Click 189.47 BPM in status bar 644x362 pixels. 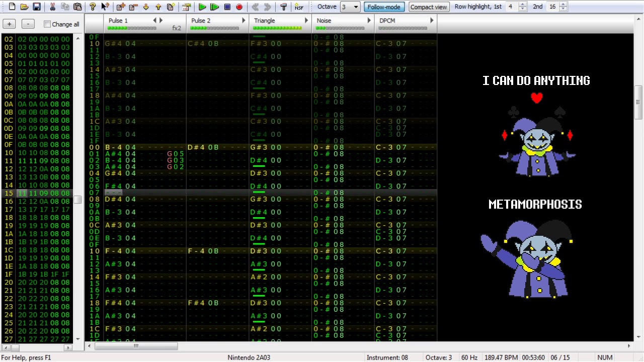(x=501, y=357)
